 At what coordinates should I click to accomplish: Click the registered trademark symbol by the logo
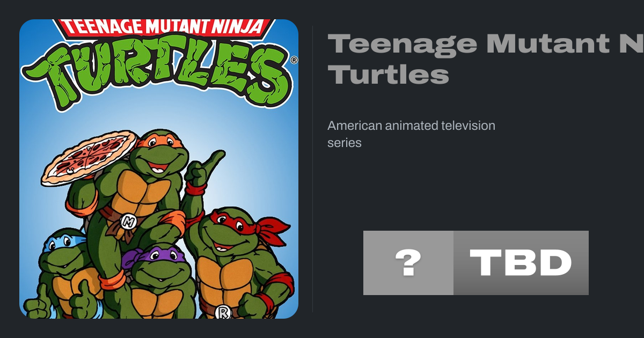(294, 61)
